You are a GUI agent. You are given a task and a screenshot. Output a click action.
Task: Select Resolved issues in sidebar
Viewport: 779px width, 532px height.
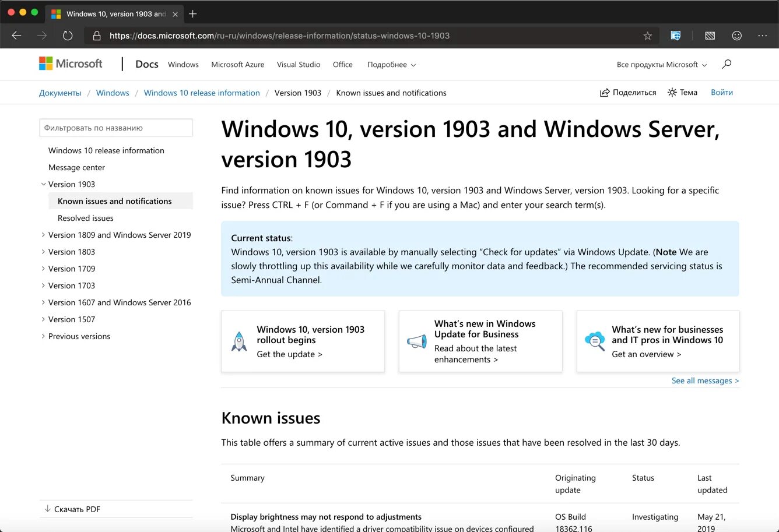coord(86,218)
